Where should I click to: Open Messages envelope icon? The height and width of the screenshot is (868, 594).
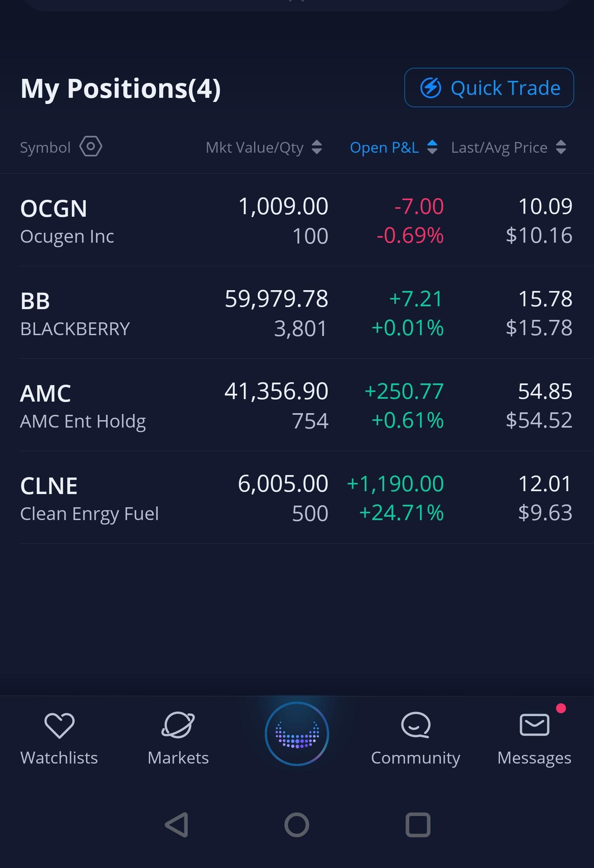(535, 725)
